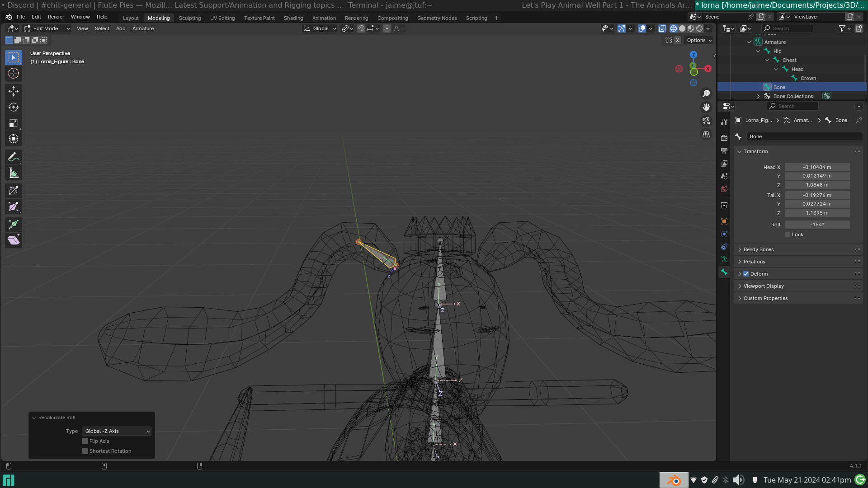Select the Crown bone in outliner
This screenshot has width=868, height=488.
coord(808,78)
